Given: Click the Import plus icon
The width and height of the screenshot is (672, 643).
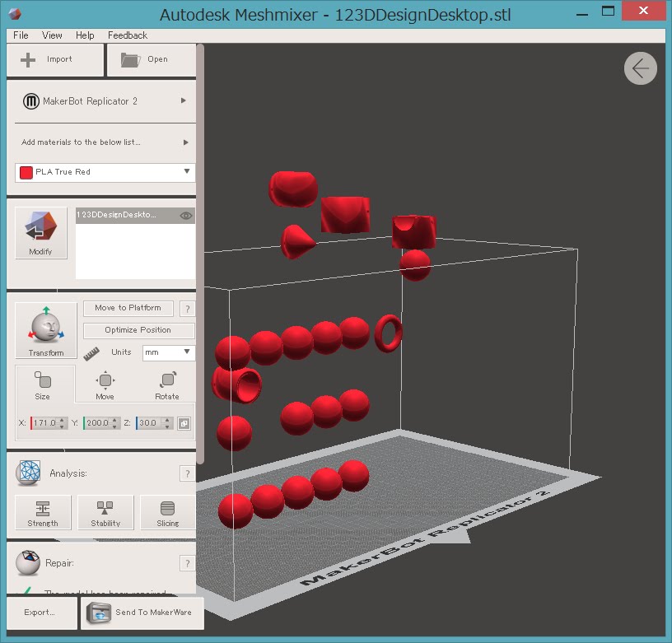Looking at the screenshot, I should pos(28,59).
